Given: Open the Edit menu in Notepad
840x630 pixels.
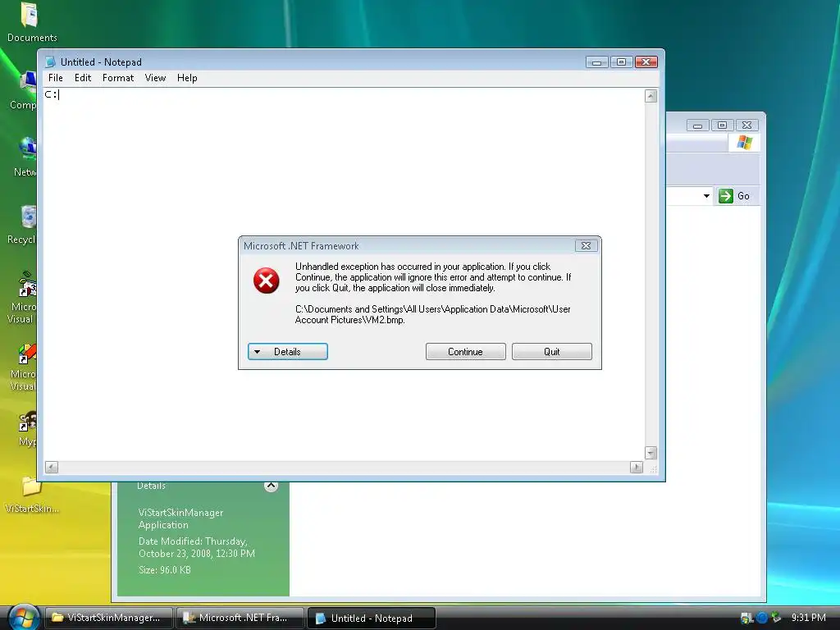Looking at the screenshot, I should (x=83, y=78).
